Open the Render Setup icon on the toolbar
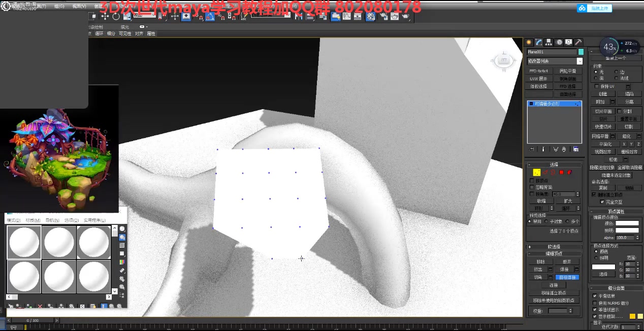The image size is (644, 331). (x=383, y=17)
